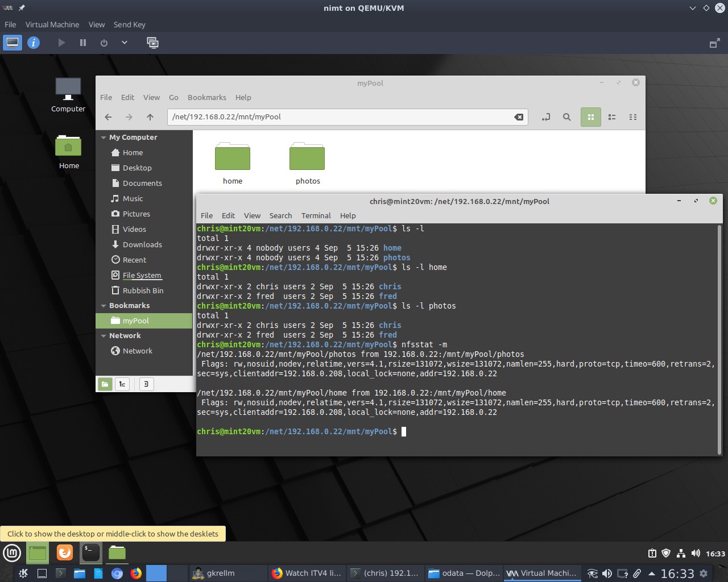Show virtual hardware details info icon
The height and width of the screenshot is (582, 728).
pyautogui.click(x=34, y=43)
